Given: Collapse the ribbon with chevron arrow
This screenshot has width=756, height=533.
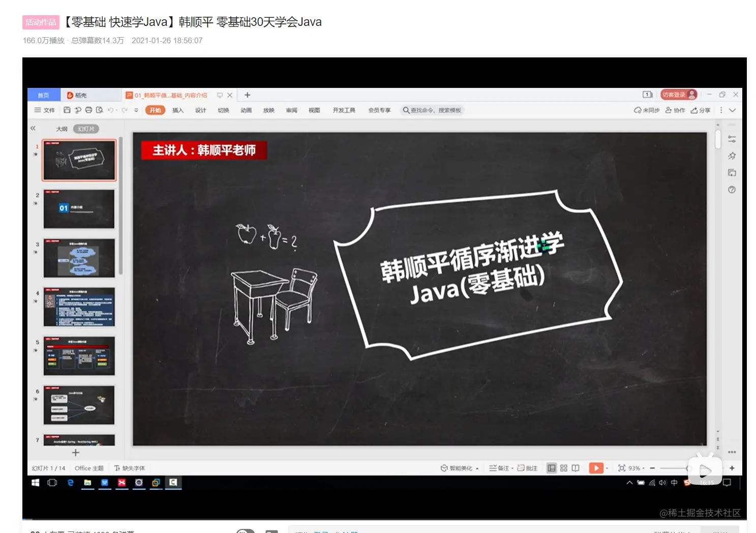Looking at the screenshot, I should click(x=733, y=110).
